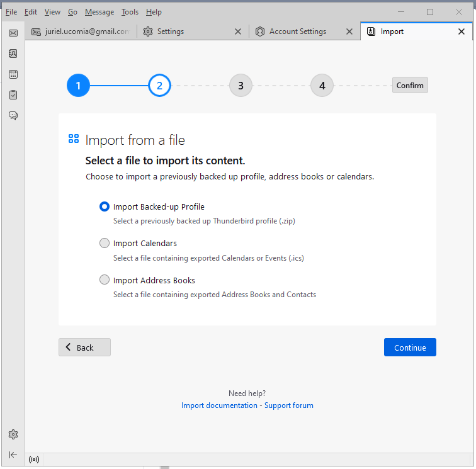Open the Go menu
This screenshot has width=476, height=469.
pos(72,12)
